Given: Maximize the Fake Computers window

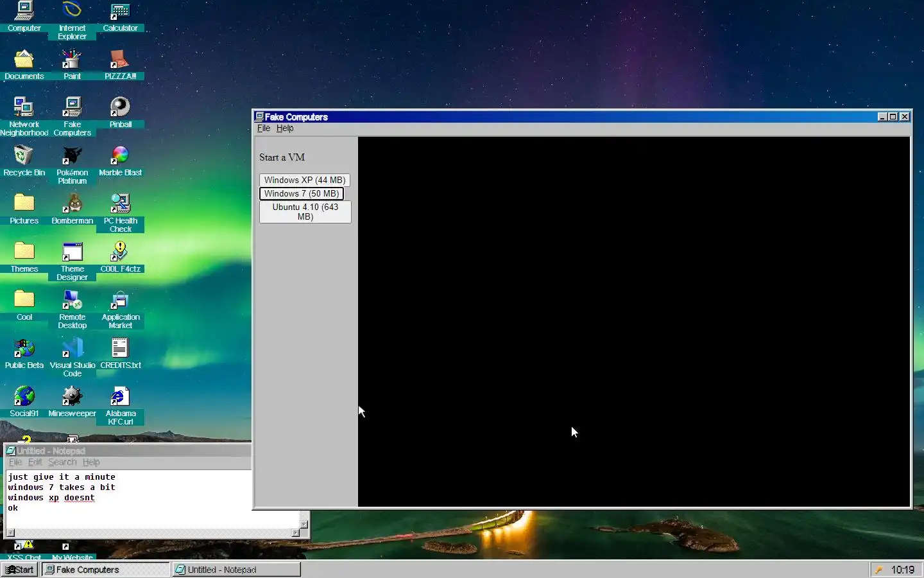Looking at the screenshot, I should pyautogui.click(x=893, y=117).
